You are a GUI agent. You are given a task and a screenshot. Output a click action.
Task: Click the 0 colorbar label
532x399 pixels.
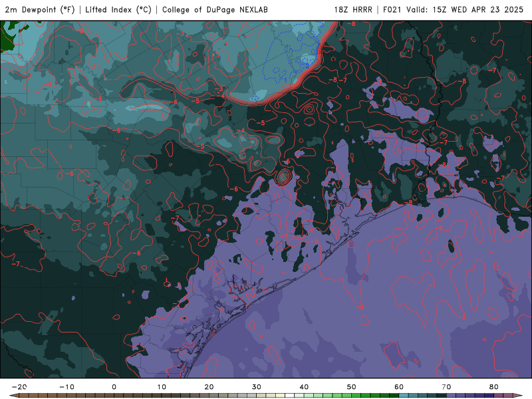coord(114,387)
